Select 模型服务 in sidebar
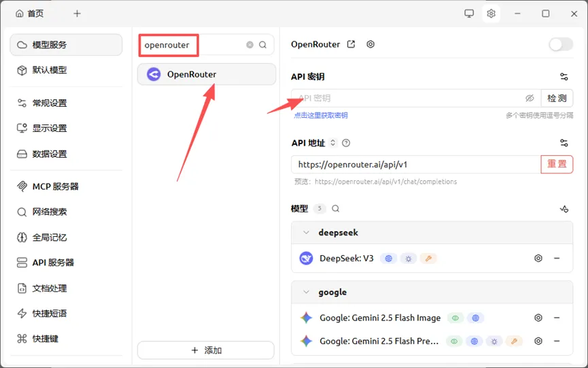 [x=66, y=45]
